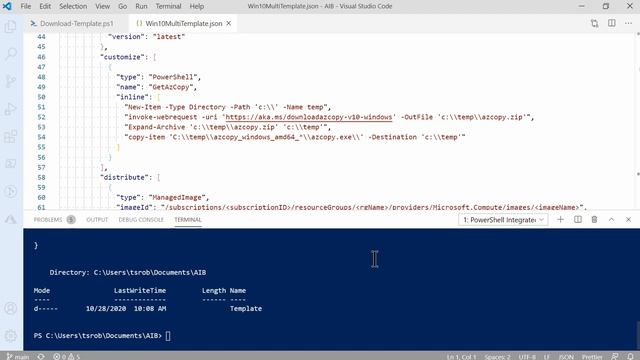Viewport: 640px width, 360px height.
Task: Click UTF-8 encoding indicator
Action: point(527,357)
